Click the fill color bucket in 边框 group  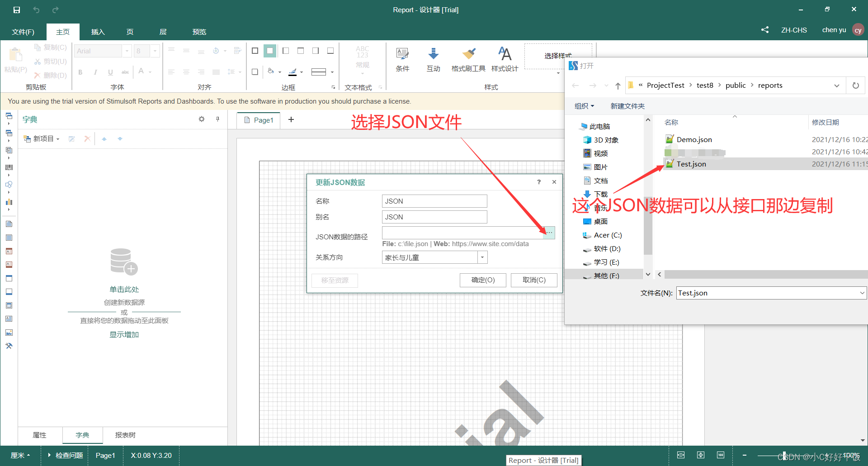pos(271,71)
